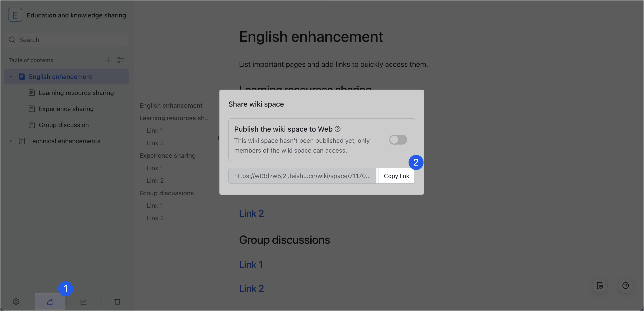Viewport: 644px width, 311px height.
Task: Open Group discussion page in sidebar
Action: pyautogui.click(x=64, y=125)
